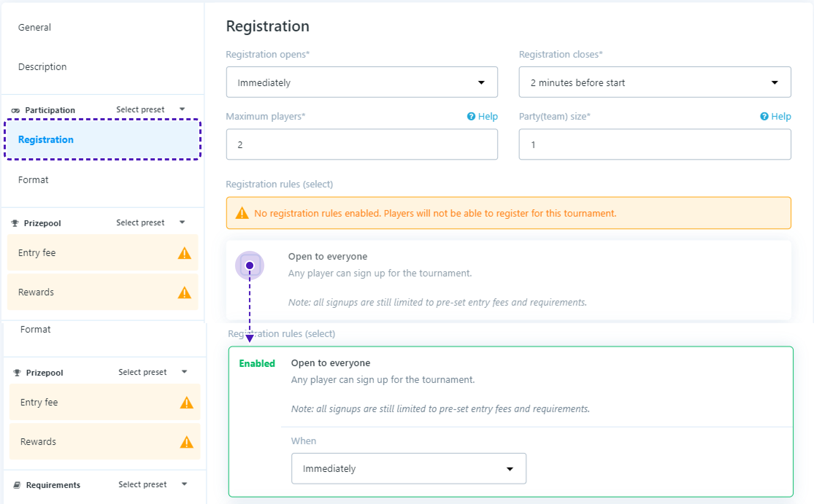Click the Party(team) size input field

(x=654, y=144)
